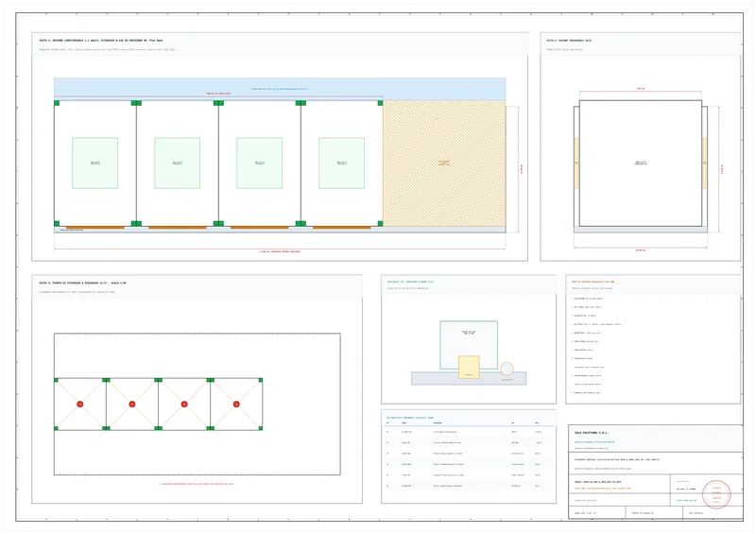This screenshot has width=756, height=534.
Task: Click the red center marker in the leftmost plan cell
Action: click(x=80, y=405)
